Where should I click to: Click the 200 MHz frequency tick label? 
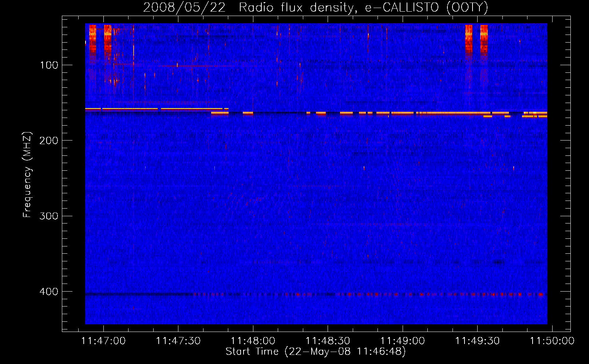(x=49, y=141)
